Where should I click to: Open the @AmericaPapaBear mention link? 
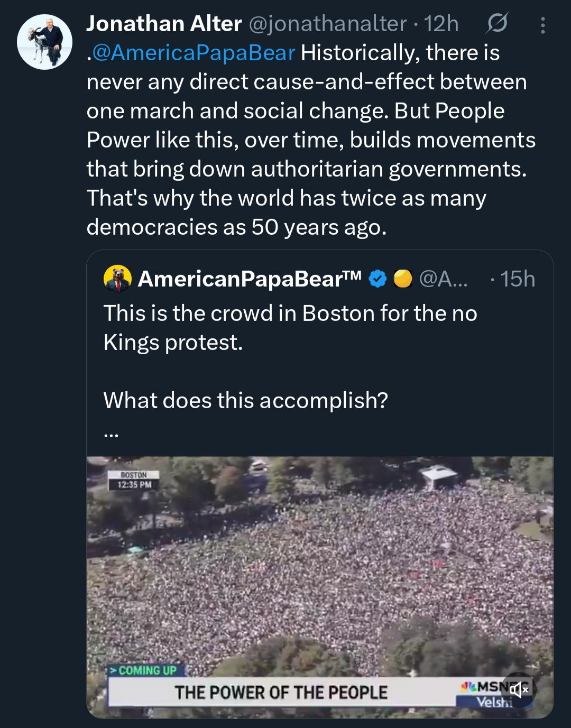click(194, 53)
